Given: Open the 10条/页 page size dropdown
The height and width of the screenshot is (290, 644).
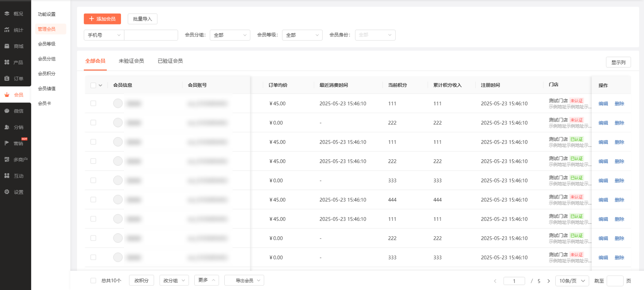Looking at the screenshot, I should pos(572,281).
